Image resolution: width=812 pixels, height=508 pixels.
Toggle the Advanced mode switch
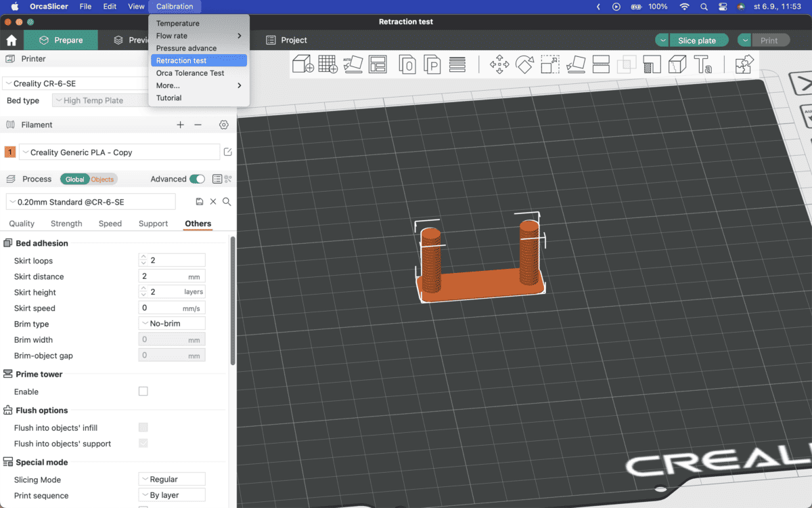pyautogui.click(x=198, y=179)
